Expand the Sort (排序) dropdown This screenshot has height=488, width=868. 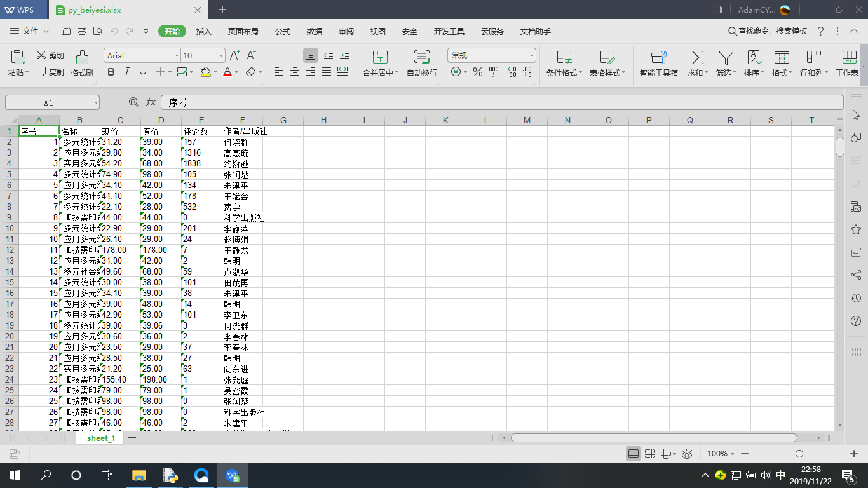click(x=763, y=73)
